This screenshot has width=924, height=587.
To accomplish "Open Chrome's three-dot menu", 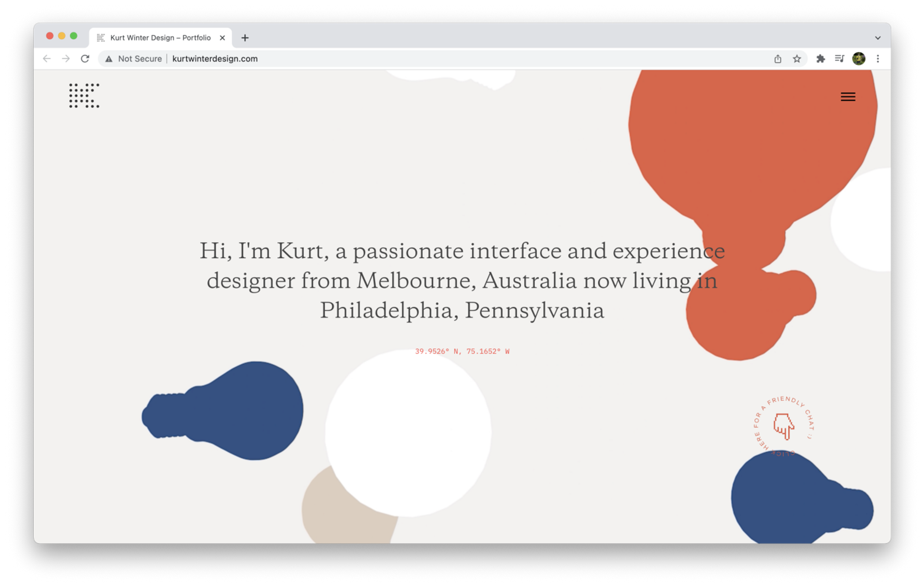I will point(877,59).
